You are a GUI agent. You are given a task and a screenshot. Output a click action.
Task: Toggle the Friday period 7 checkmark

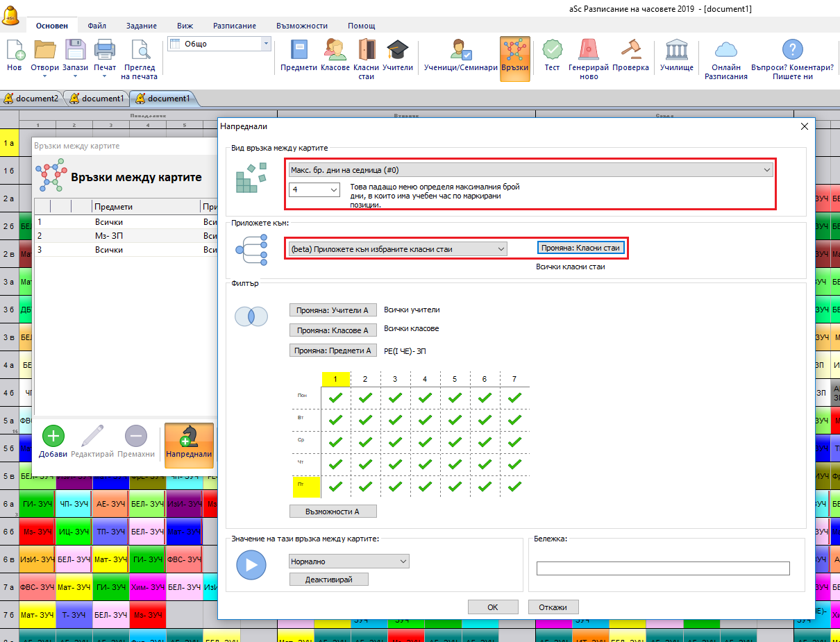coord(514,486)
